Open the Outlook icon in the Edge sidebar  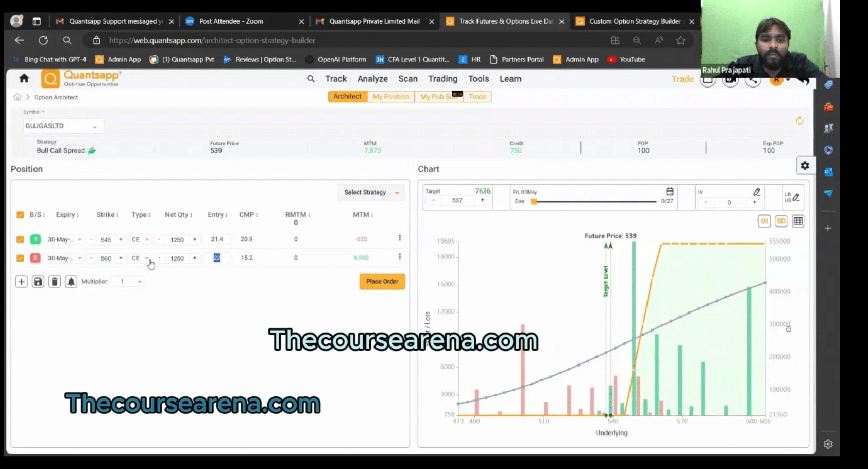(x=828, y=171)
